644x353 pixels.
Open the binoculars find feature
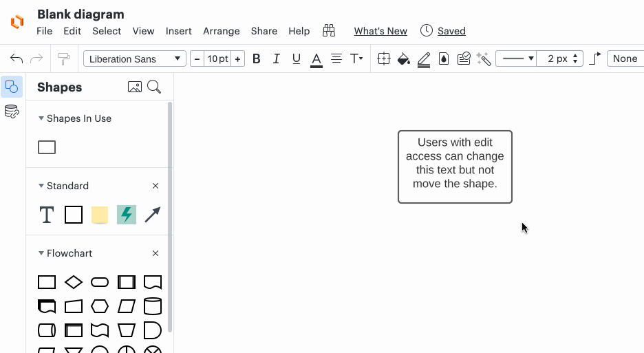pyautogui.click(x=329, y=30)
